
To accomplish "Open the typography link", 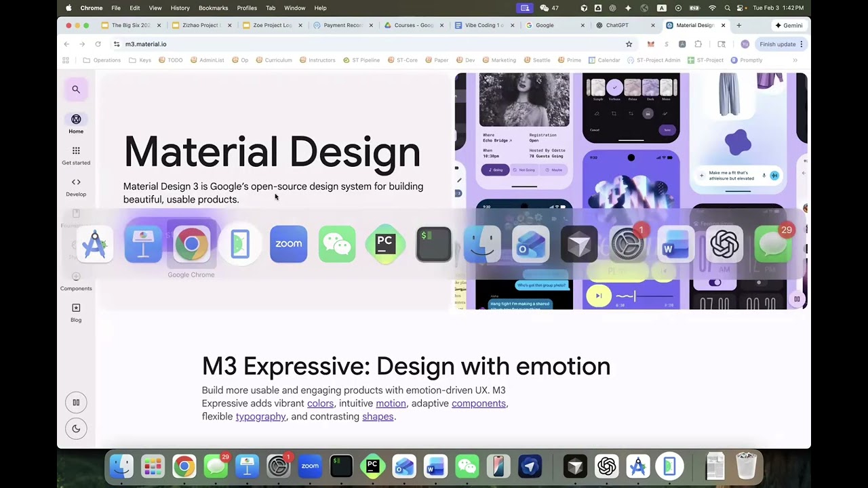I will [260, 416].
